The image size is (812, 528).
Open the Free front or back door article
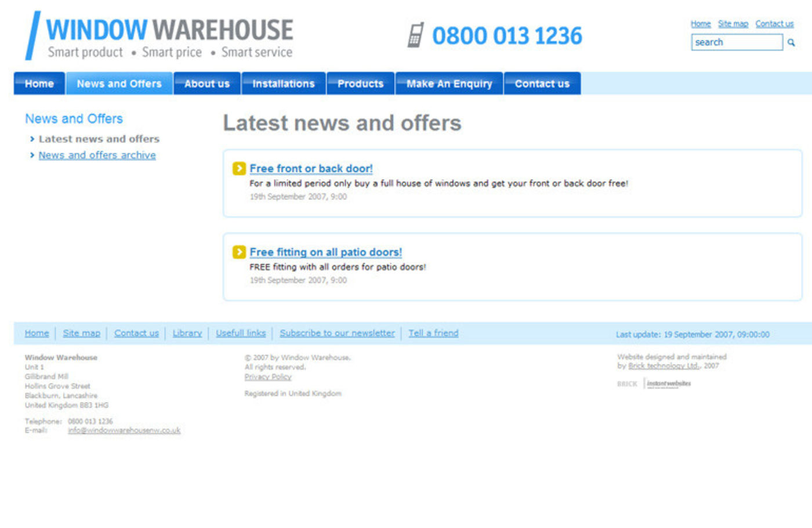[x=311, y=168]
